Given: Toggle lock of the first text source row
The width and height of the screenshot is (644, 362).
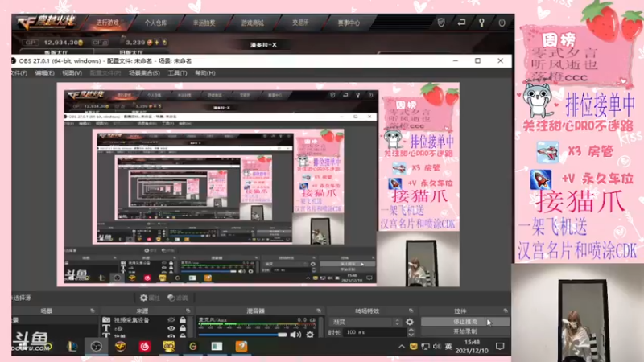Looking at the screenshot, I should click(183, 328).
